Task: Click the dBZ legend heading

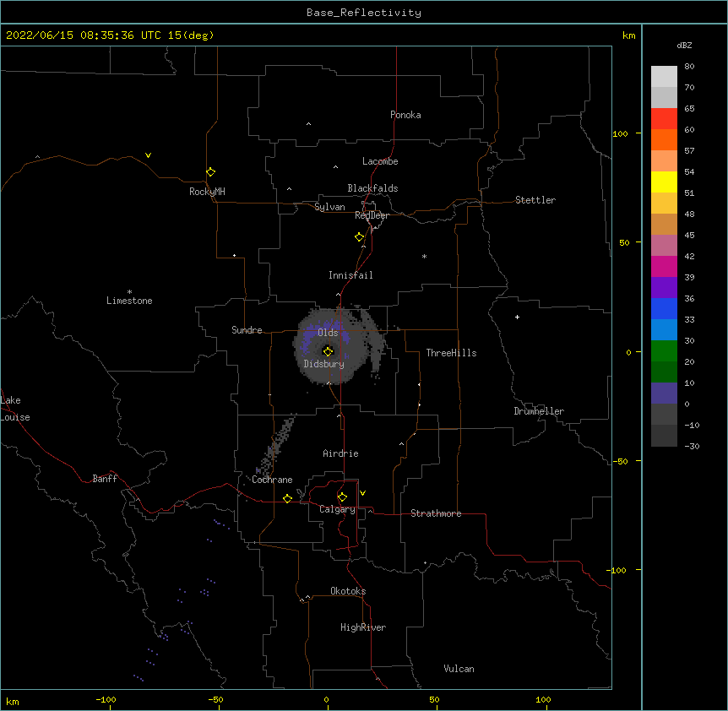Action: (x=684, y=45)
